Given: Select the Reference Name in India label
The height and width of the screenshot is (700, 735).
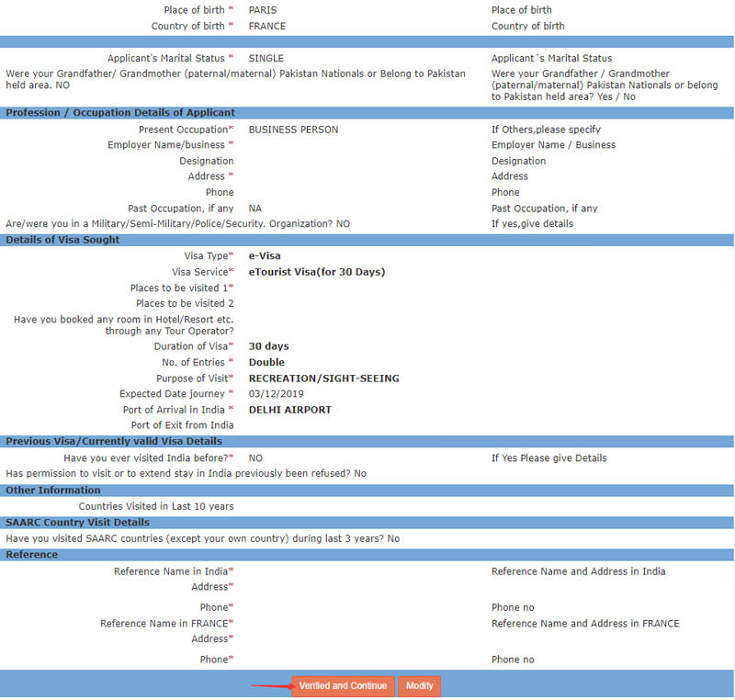Looking at the screenshot, I should click(171, 571).
